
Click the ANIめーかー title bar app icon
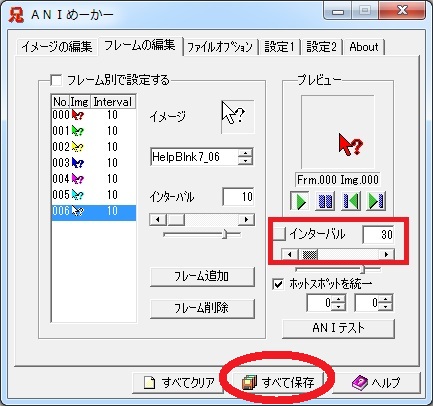[x=16, y=15]
